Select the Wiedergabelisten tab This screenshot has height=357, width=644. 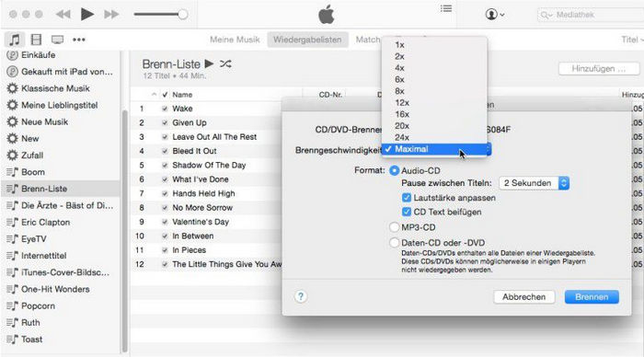click(x=307, y=40)
